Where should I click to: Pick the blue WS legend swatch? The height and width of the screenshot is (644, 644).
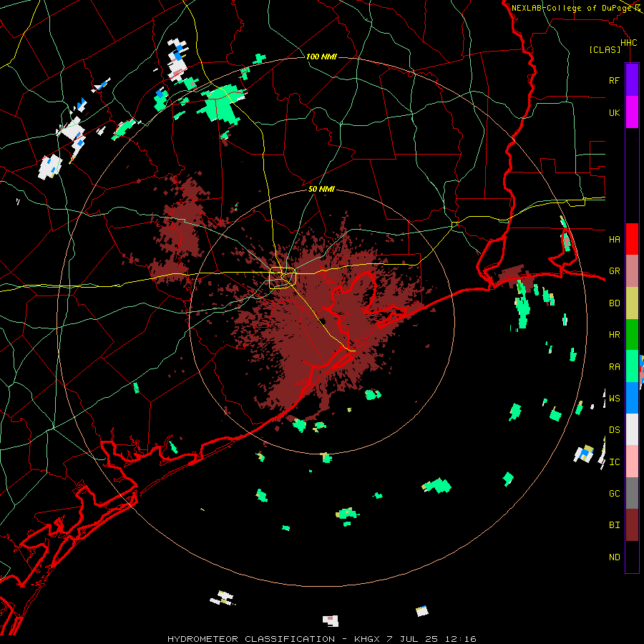(x=632, y=398)
